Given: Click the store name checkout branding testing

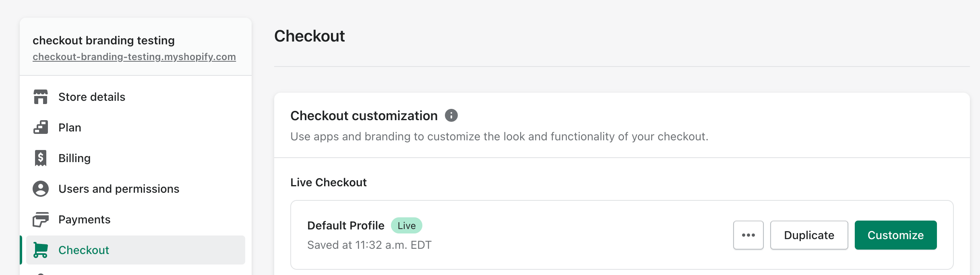Looking at the screenshot, I should point(104,40).
